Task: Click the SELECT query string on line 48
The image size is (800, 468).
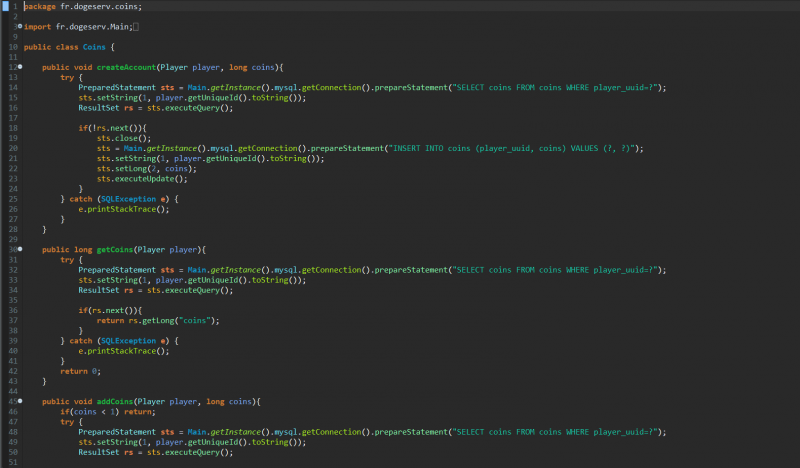Action: click(555, 432)
